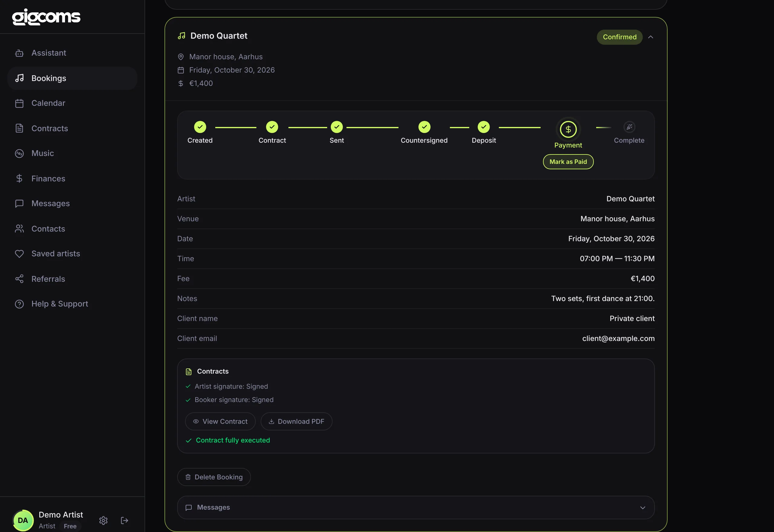Click the Countersigned step checkmark

424,127
